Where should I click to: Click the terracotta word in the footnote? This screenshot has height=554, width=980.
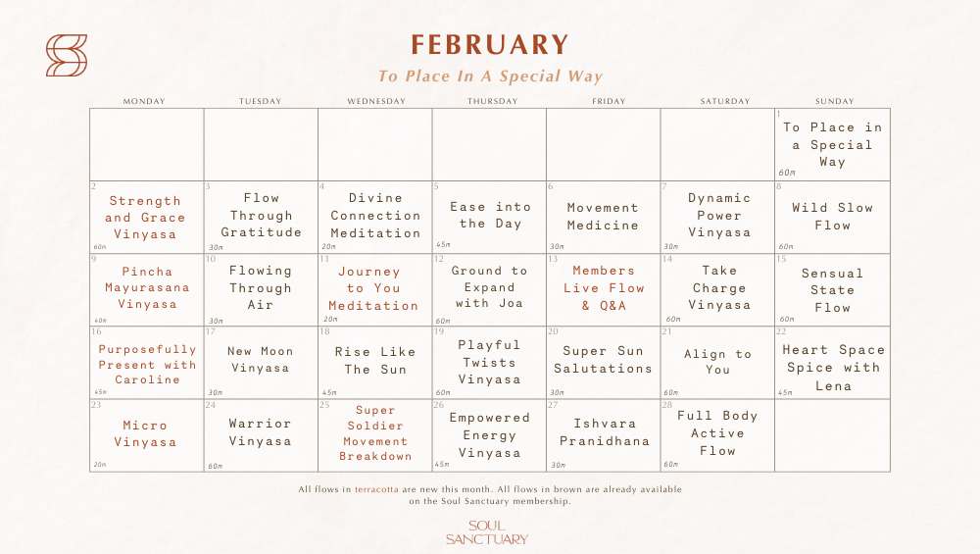[376, 488]
